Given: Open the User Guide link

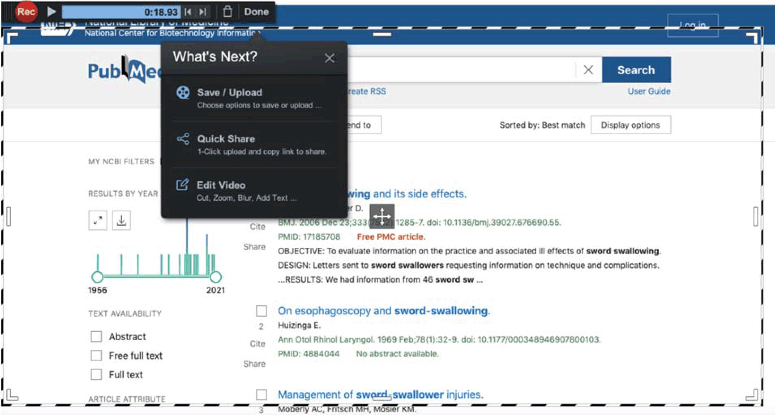Looking at the screenshot, I should coord(649,91).
